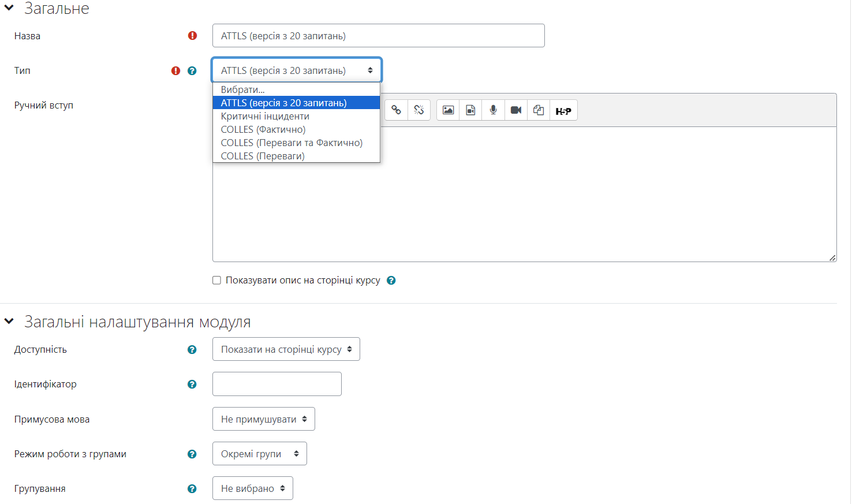Click the camera record video icon
The width and height of the screenshot is (852, 504).
point(516,110)
